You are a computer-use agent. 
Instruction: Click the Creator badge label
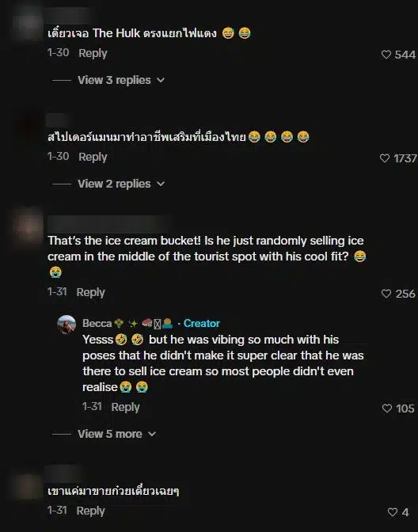click(202, 323)
